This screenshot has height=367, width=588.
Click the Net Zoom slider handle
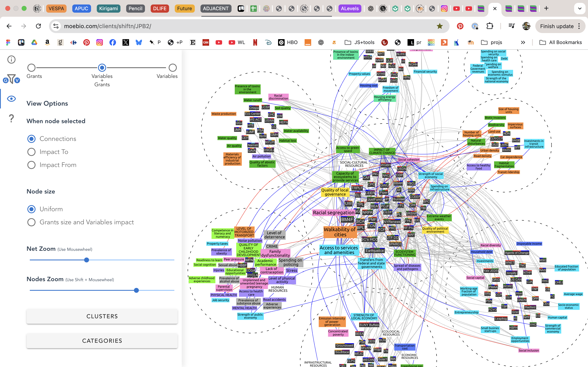click(x=87, y=260)
